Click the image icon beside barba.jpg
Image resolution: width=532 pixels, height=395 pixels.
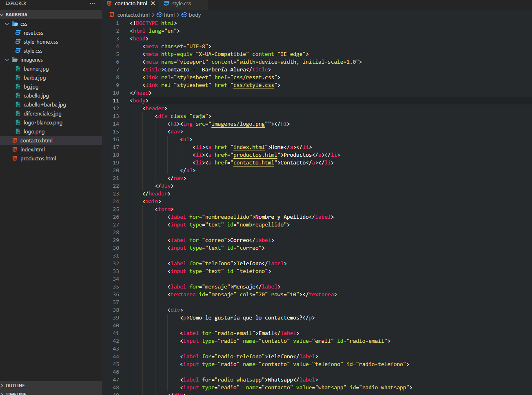click(18, 78)
